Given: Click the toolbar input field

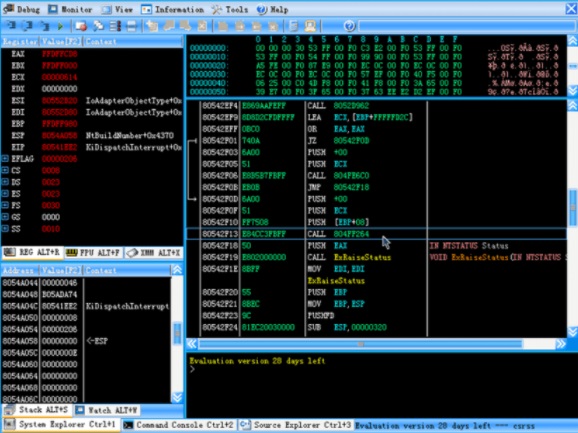Looking at the screenshot, I should [467, 26].
